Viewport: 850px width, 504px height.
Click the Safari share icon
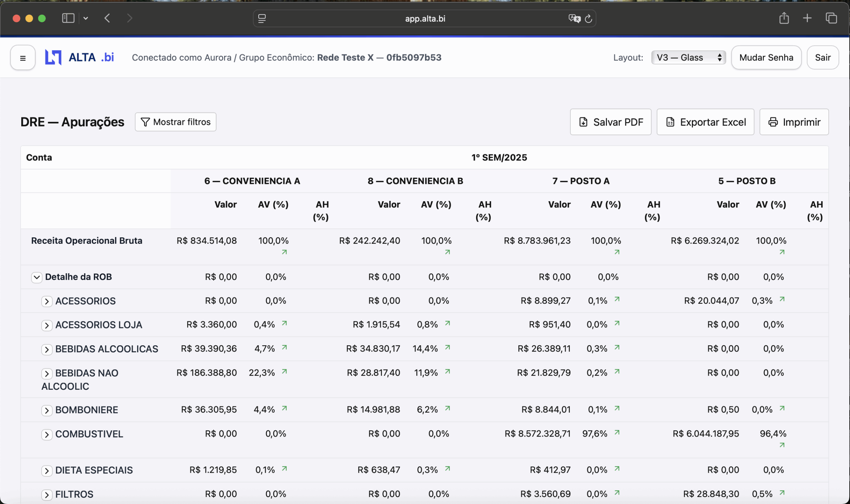click(784, 18)
